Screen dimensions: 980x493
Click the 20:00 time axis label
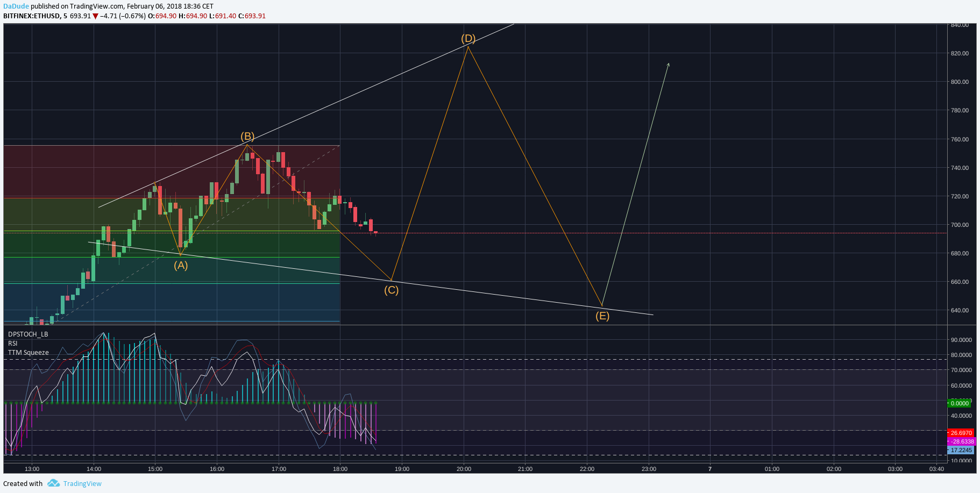pos(464,469)
